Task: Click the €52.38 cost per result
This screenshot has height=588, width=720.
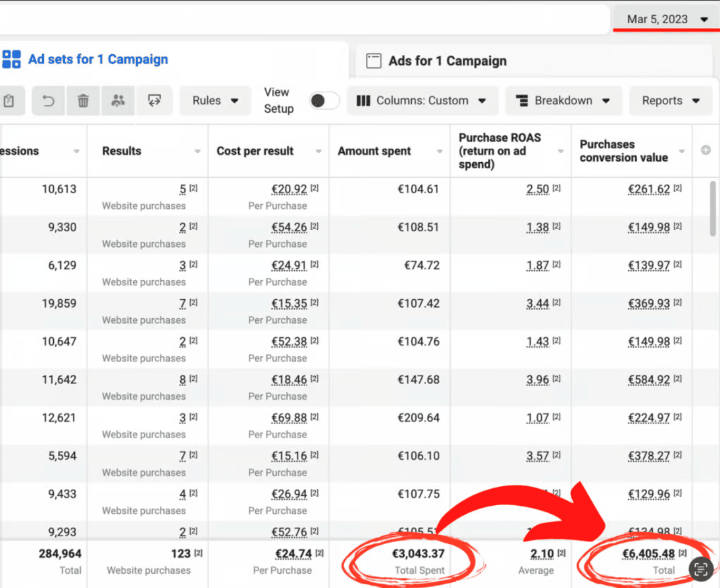Action: pyautogui.click(x=289, y=342)
